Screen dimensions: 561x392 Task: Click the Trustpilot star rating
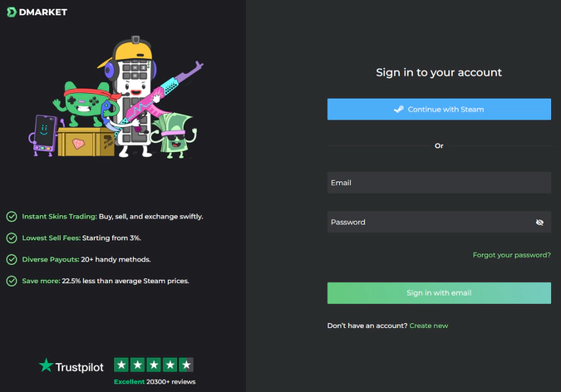tap(154, 365)
